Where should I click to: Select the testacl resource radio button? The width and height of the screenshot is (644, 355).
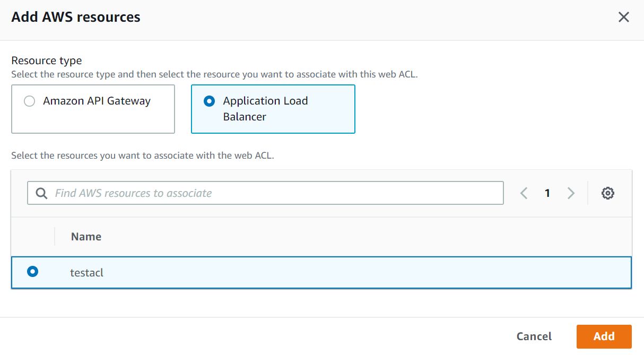click(33, 272)
